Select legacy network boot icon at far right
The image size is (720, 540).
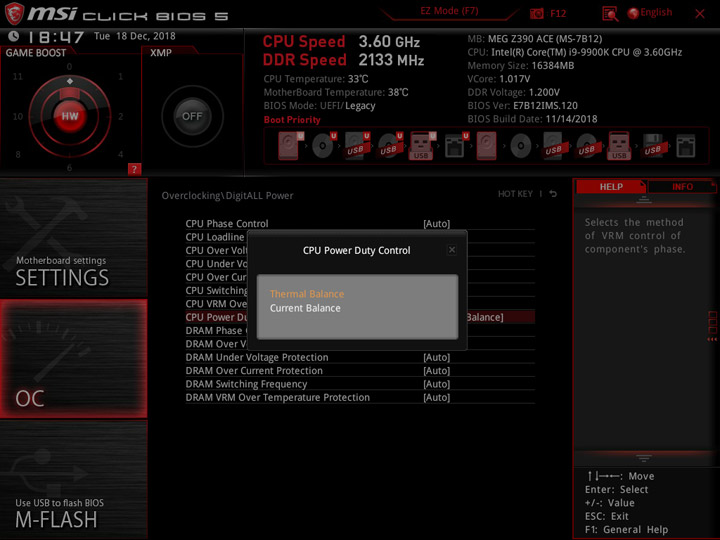tap(686, 146)
